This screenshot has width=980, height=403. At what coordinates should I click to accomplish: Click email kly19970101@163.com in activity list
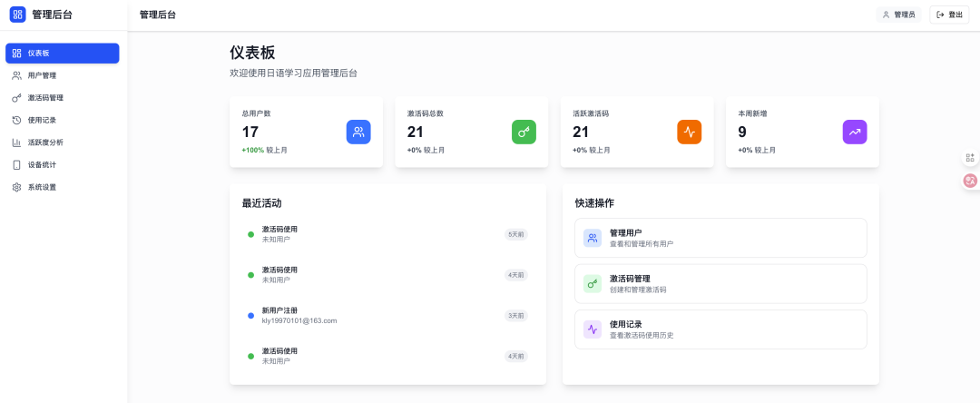pyautogui.click(x=299, y=320)
